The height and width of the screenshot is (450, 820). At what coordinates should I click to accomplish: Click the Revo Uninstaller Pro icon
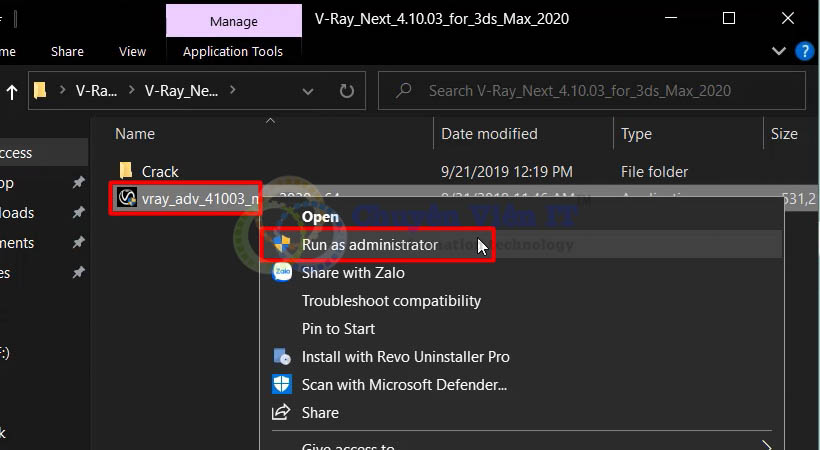pos(282,357)
